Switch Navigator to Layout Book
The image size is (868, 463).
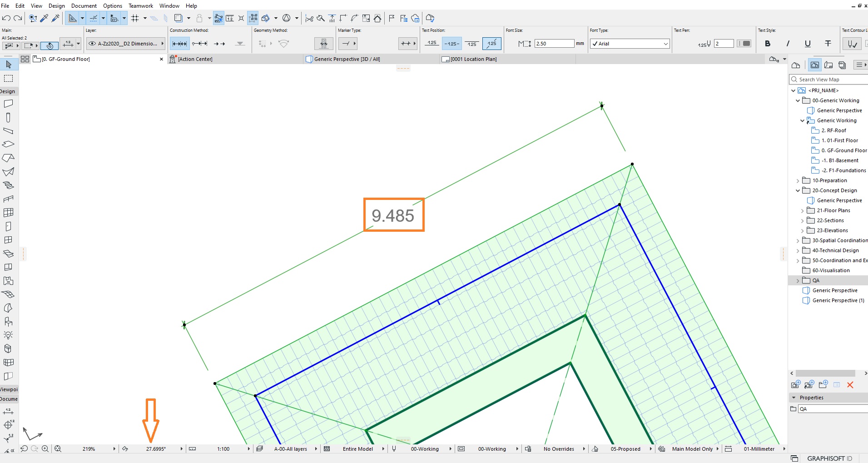[828, 65]
